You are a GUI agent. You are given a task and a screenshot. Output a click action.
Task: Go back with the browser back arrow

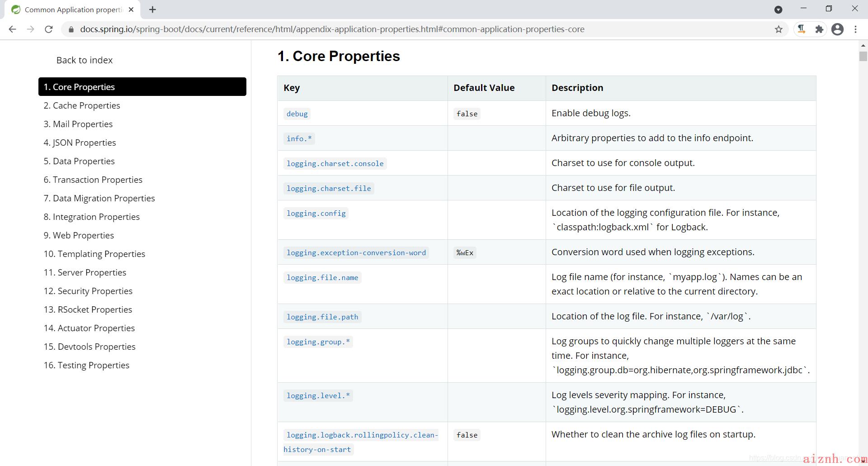tap(12, 29)
